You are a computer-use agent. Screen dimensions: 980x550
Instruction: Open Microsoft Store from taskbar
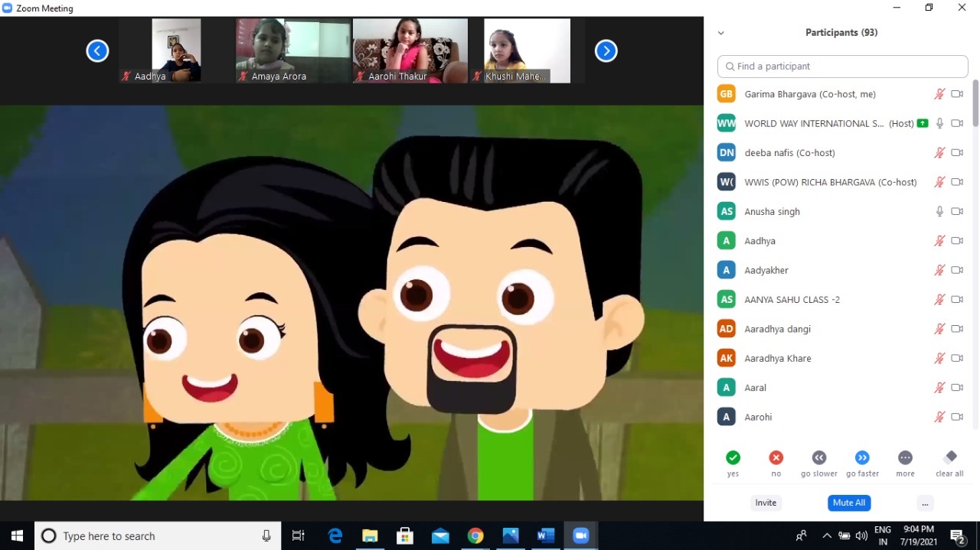[x=405, y=535]
